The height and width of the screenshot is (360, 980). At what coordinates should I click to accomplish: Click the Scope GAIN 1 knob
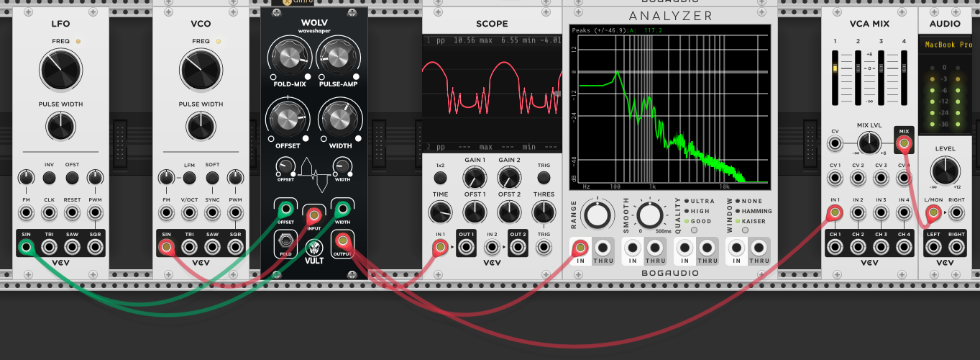(475, 178)
